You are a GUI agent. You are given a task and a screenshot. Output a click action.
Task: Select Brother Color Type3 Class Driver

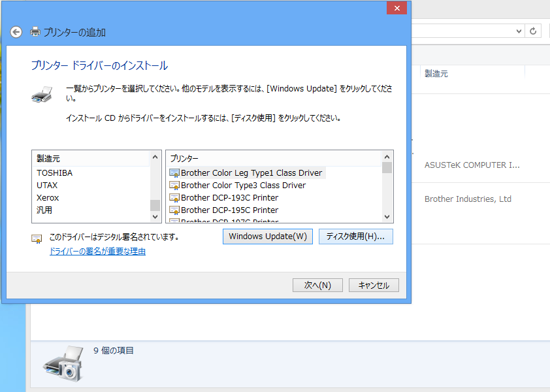(x=243, y=186)
